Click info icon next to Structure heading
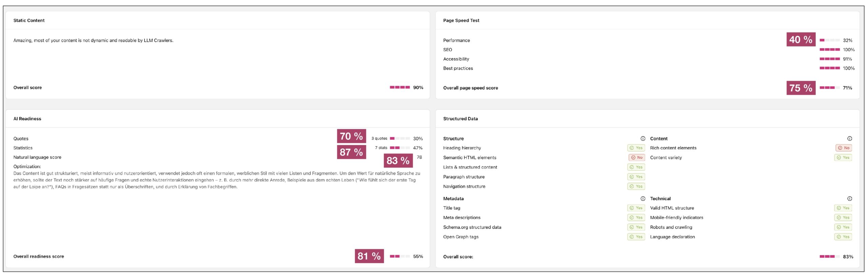 click(643, 139)
